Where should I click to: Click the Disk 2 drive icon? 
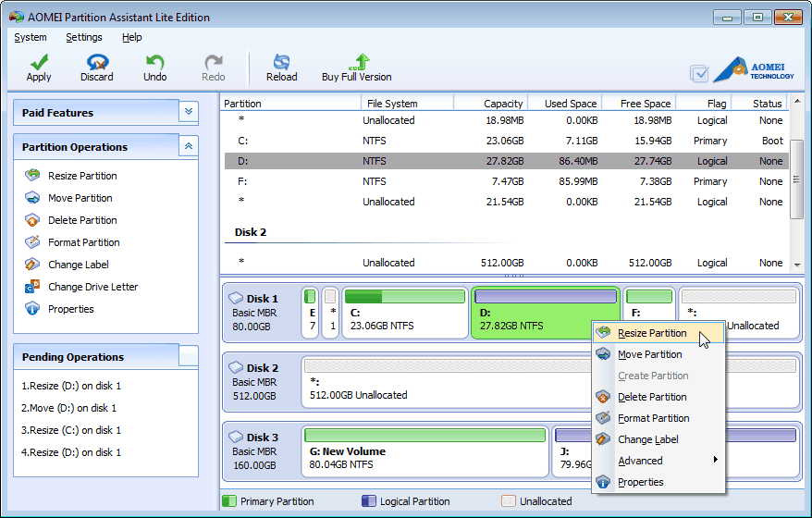click(236, 367)
